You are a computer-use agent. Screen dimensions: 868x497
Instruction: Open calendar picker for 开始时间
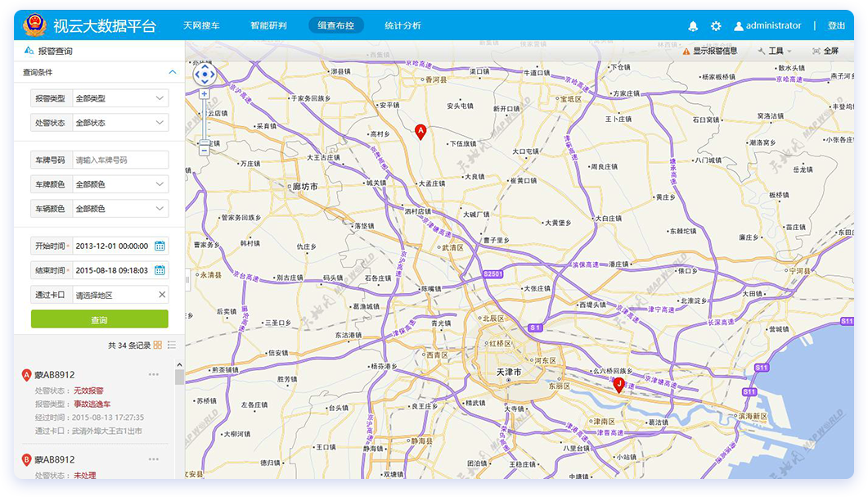[160, 246]
